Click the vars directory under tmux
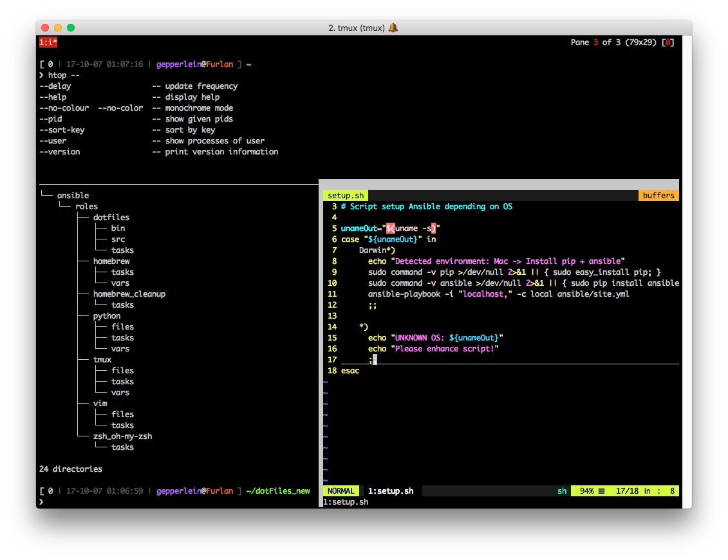Image resolution: width=728 pixels, height=560 pixels. (120, 393)
